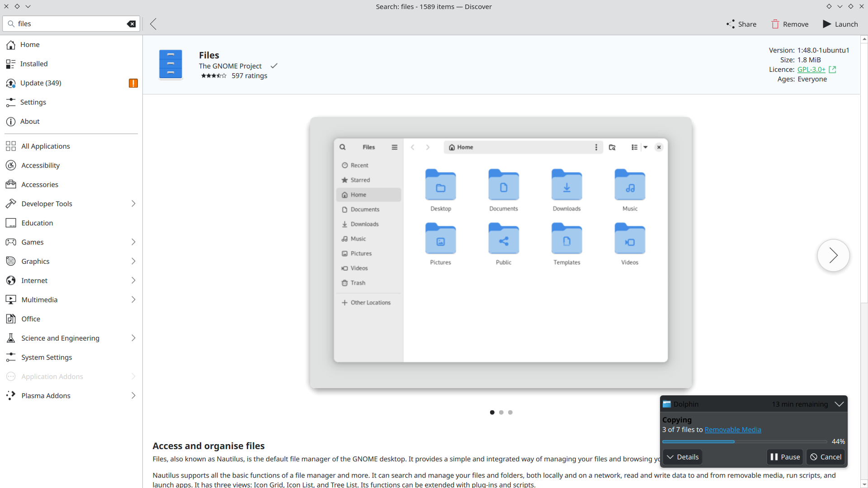Click the copy progress bar

(744, 441)
